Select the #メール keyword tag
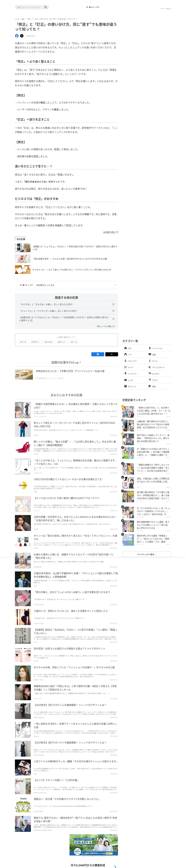This screenshot has height=868, width=186. click(74, 342)
